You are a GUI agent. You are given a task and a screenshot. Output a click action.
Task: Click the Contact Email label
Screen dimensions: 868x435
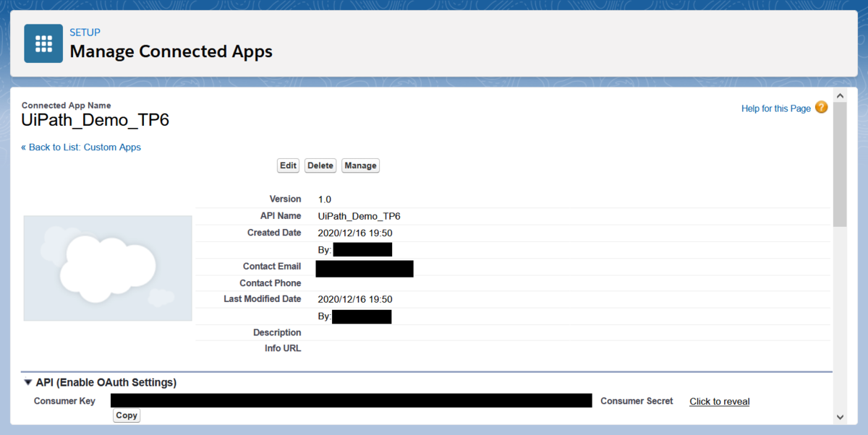coord(272,267)
